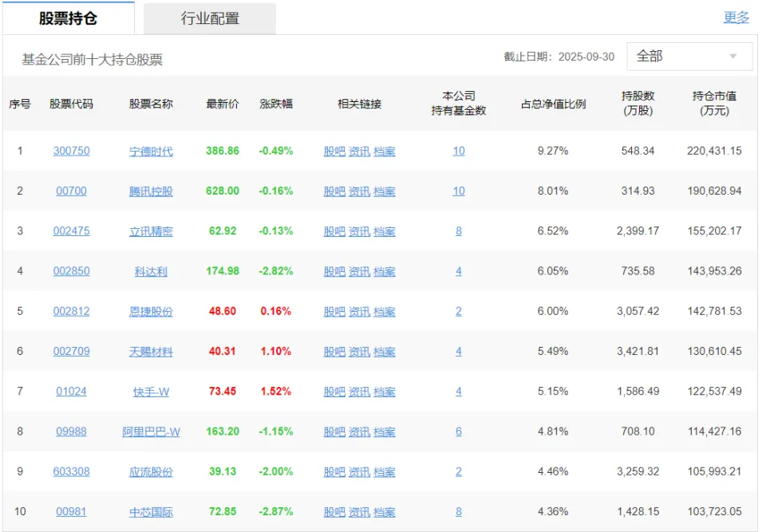Open 档案 for 恩捷股份

[x=384, y=312]
